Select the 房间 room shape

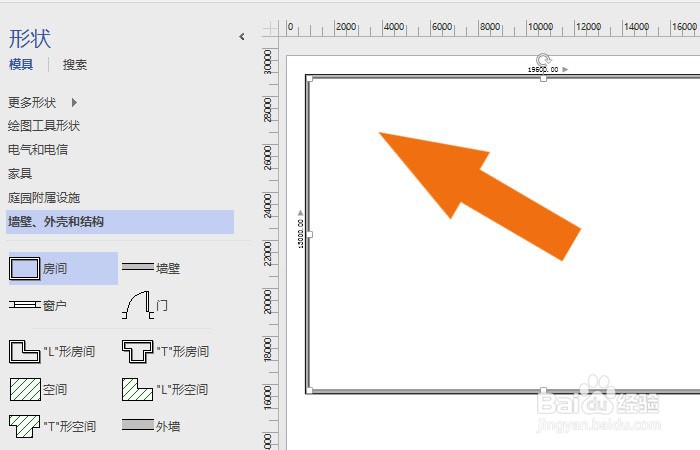63,268
